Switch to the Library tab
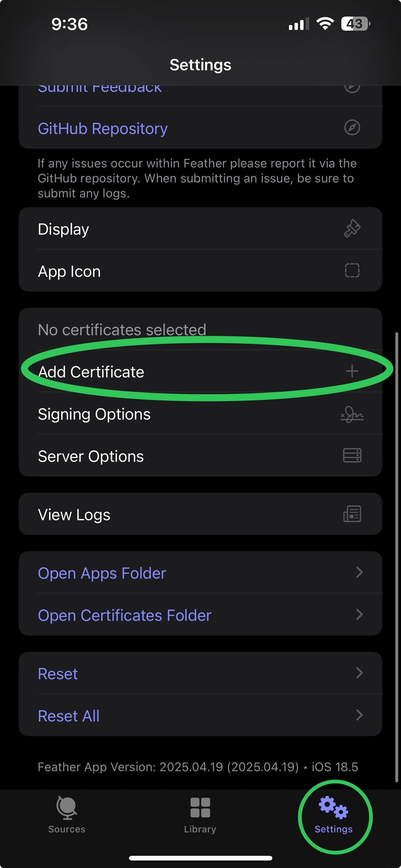The height and width of the screenshot is (868, 401). click(200, 815)
